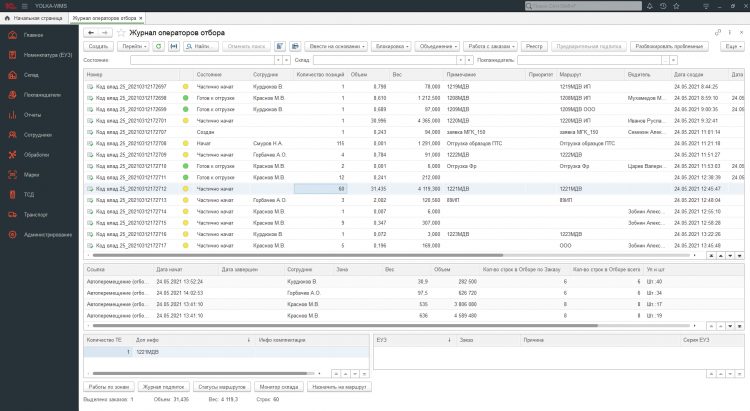
Task: Navigate back with left arrow button
Action: [x=91, y=32]
